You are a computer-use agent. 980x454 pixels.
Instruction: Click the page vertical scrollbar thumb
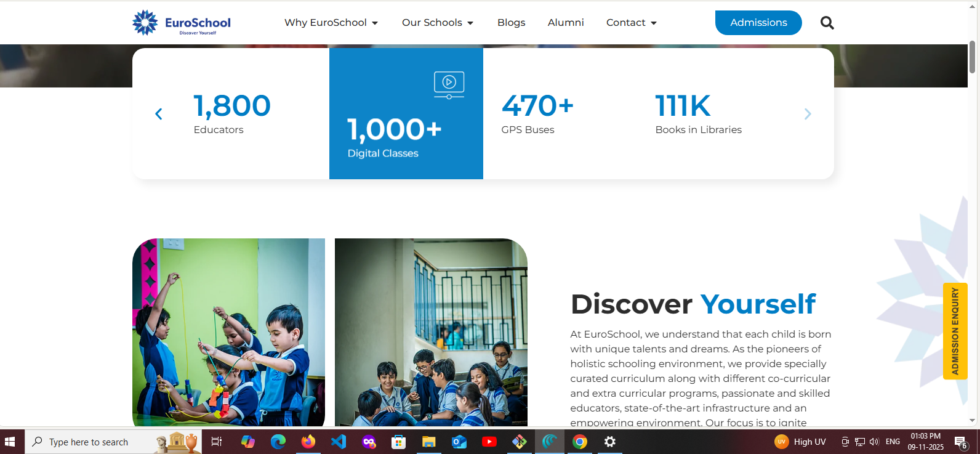click(x=973, y=57)
